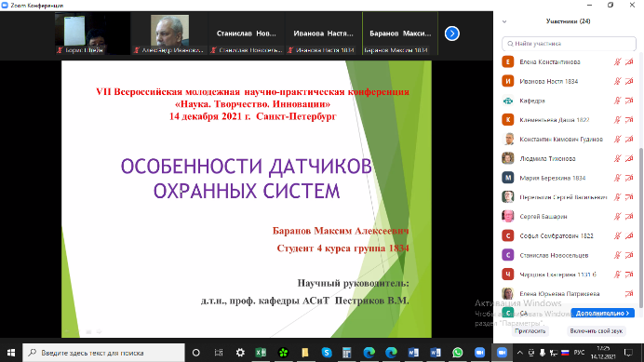Image resolution: width=644 pixels, height=362 pixels.
Task: Open WhatsApp from the taskbar
Action: pyautogui.click(x=458, y=353)
